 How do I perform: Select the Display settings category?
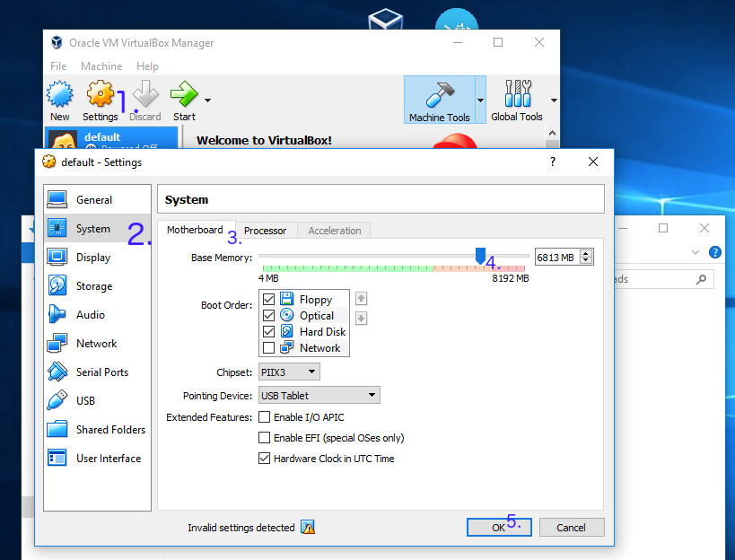(92, 258)
